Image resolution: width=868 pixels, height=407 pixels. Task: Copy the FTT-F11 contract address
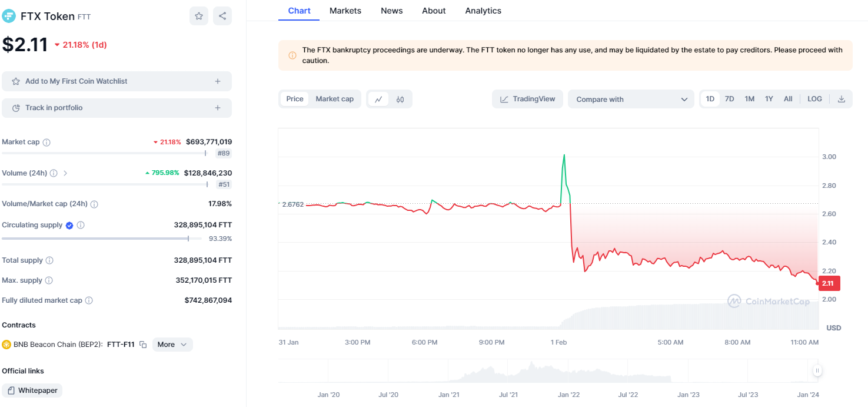(143, 345)
